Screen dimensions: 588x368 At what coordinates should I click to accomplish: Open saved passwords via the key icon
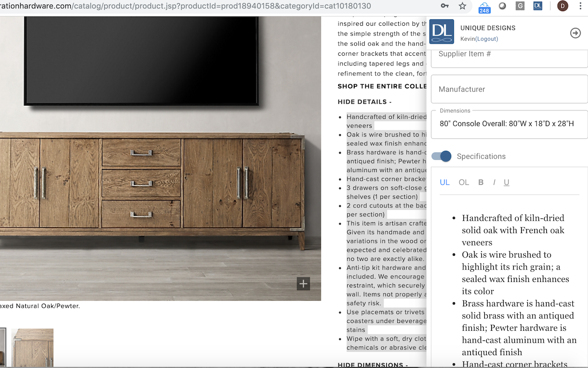click(x=445, y=6)
